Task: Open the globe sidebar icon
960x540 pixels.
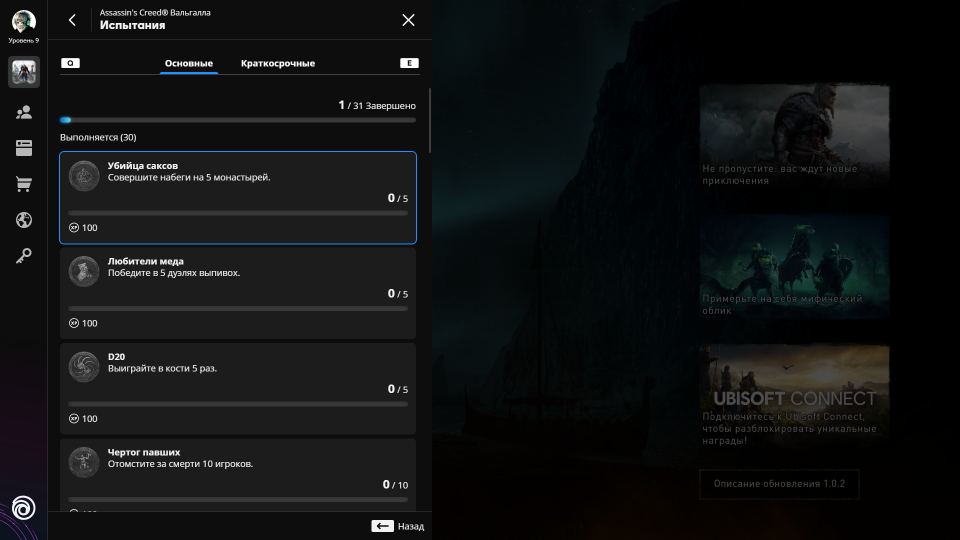Action: pyautogui.click(x=24, y=220)
